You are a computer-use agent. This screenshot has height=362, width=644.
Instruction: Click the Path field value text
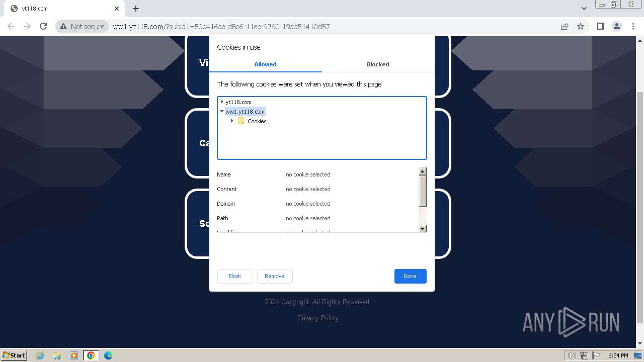pyautogui.click(x=308, y=218)
